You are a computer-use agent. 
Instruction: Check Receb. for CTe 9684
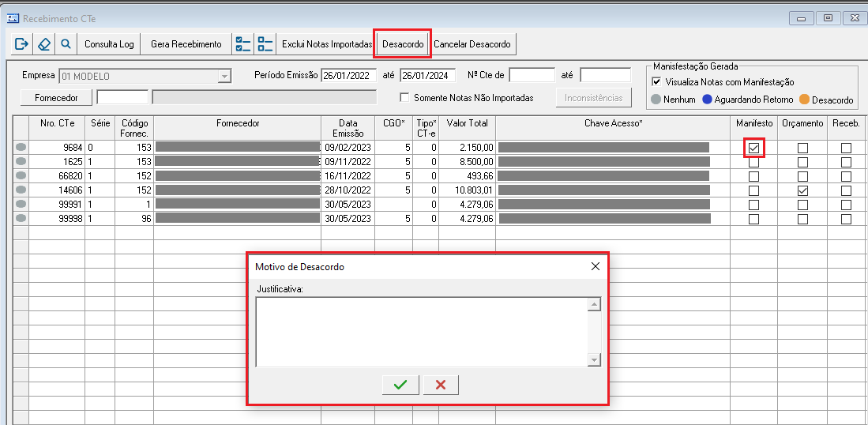click(846, 149)
